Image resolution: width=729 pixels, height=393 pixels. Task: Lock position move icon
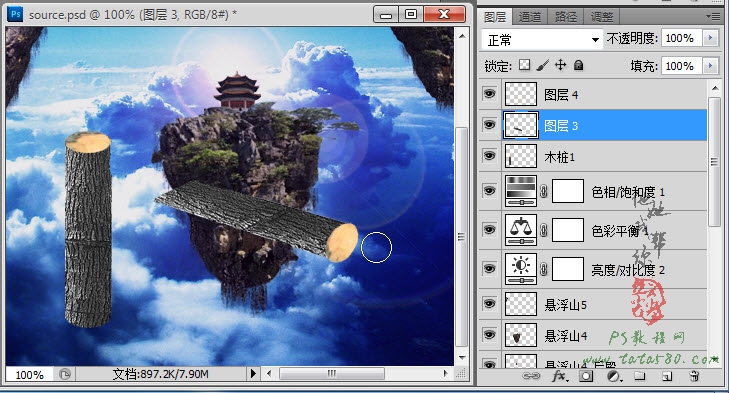561,65
